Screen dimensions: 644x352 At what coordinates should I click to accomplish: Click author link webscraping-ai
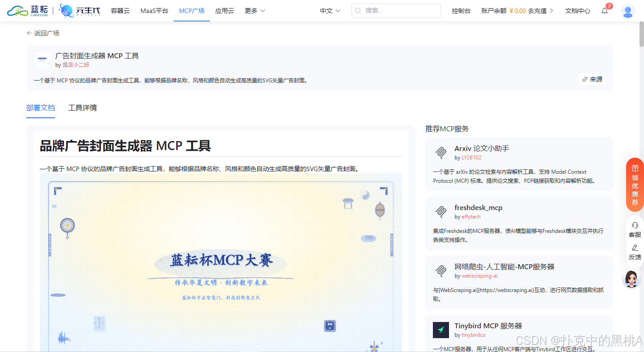pos(479,276)
